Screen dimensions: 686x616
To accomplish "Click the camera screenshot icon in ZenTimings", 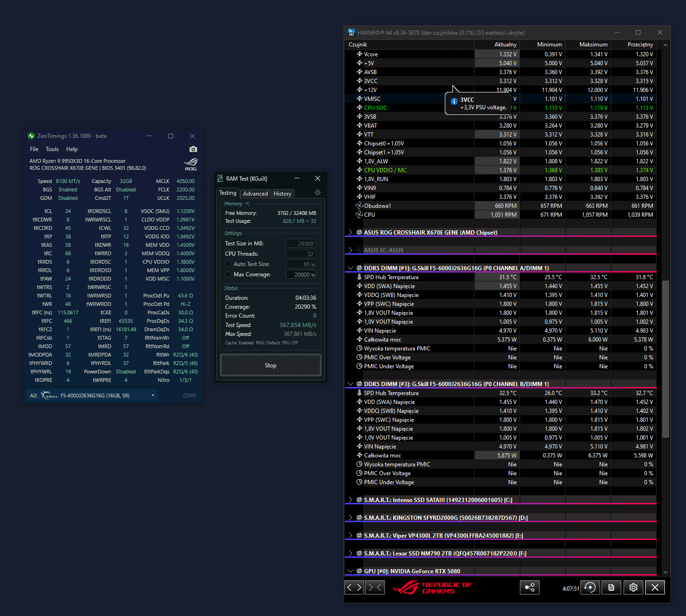I will [193, 149].
